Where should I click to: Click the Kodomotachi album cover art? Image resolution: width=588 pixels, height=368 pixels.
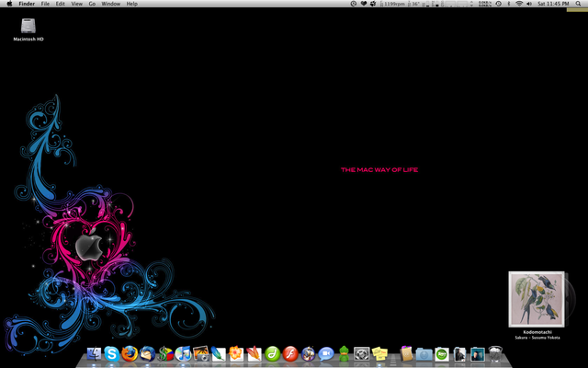537,299
